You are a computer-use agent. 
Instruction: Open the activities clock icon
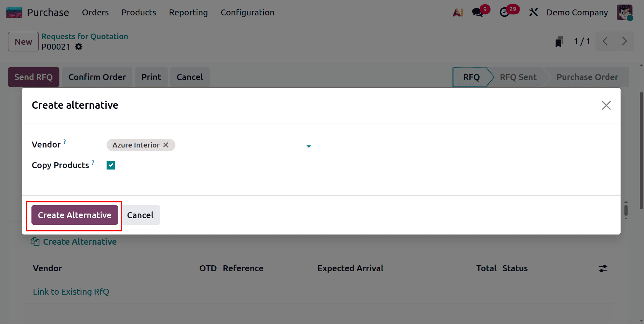click(x=504, y=12)
